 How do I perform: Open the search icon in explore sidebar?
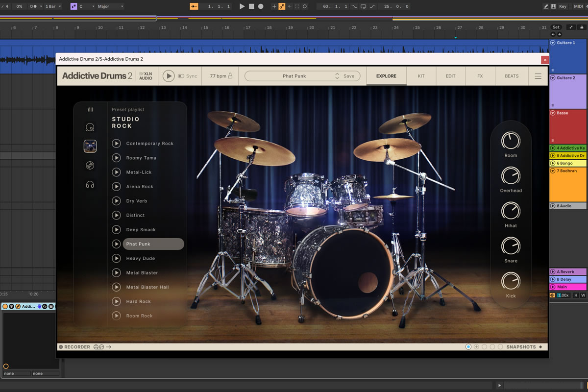90,127
